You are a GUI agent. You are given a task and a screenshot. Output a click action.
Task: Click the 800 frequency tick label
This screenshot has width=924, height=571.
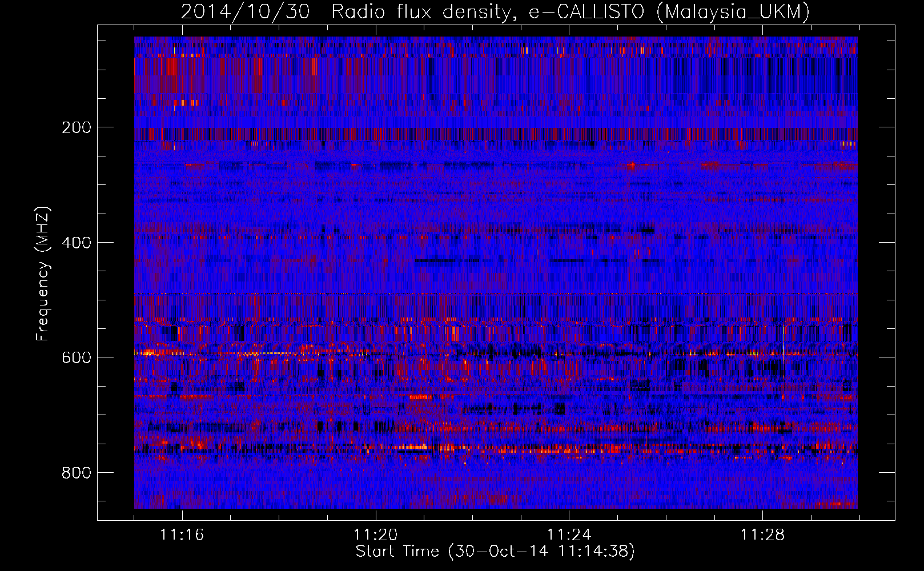coord(76,473)
